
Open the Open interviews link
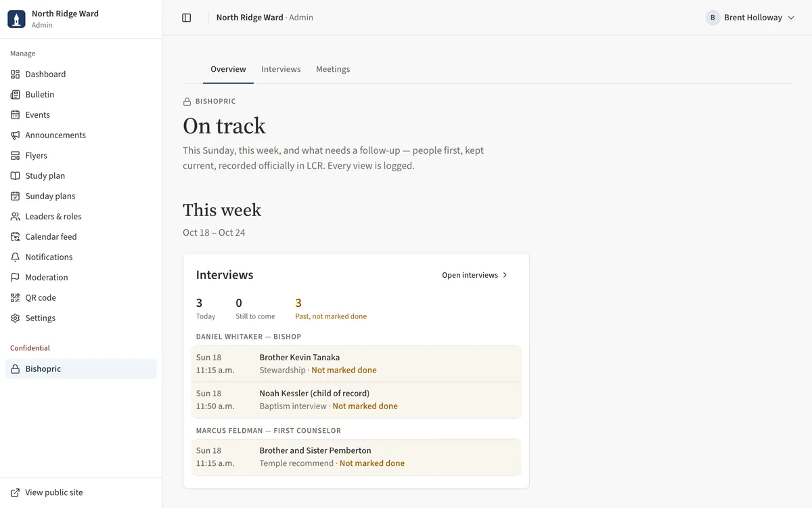click(x=475, y=275)
